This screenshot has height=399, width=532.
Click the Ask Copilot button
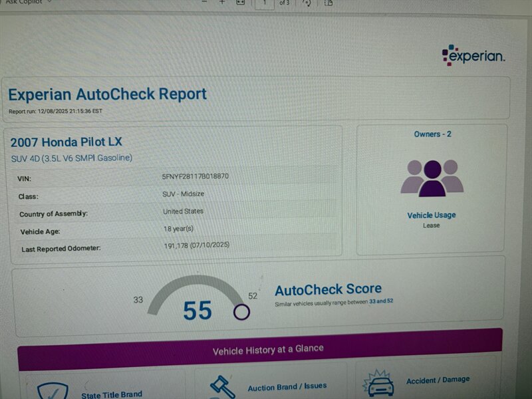[x=24, y=2]
